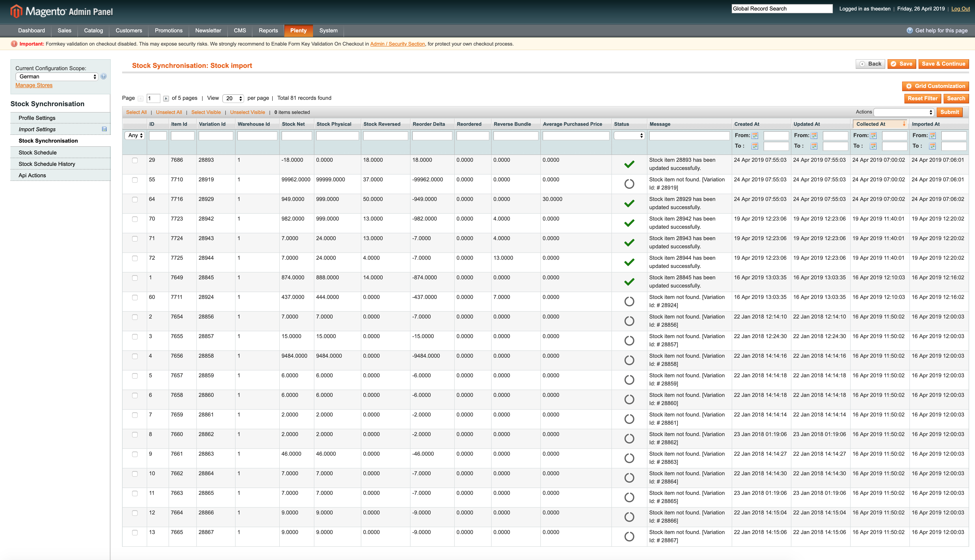
Task: Select the checkbox for ID 71
Action: [135, 239]
